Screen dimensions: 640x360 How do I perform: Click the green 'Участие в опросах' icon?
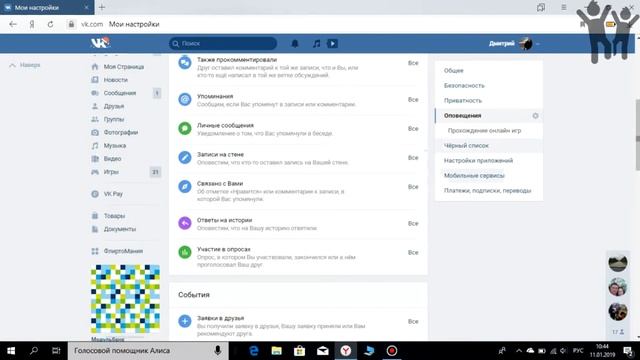tap(184, 252)
